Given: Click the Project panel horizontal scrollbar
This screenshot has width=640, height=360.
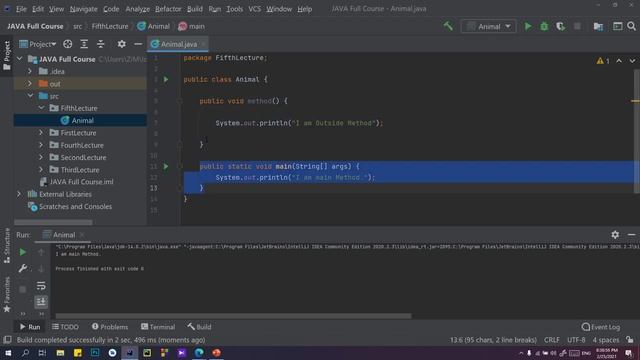Looking at the screenshot, I should [x=53, y=222].
